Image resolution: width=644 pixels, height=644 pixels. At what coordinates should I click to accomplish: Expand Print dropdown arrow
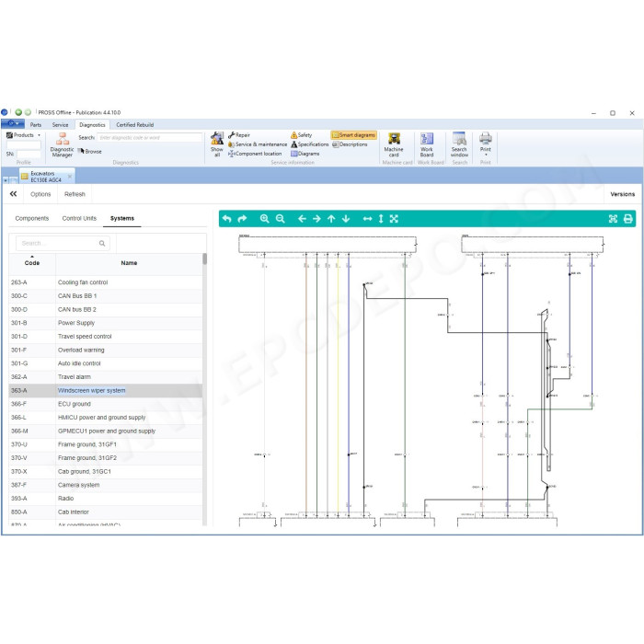[x=486, y=155]
